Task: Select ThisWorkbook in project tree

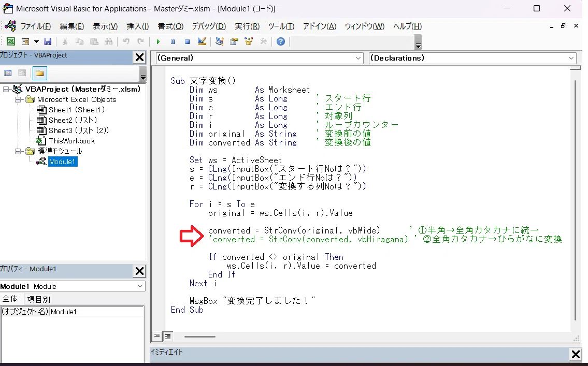Action: click(71, 141)
